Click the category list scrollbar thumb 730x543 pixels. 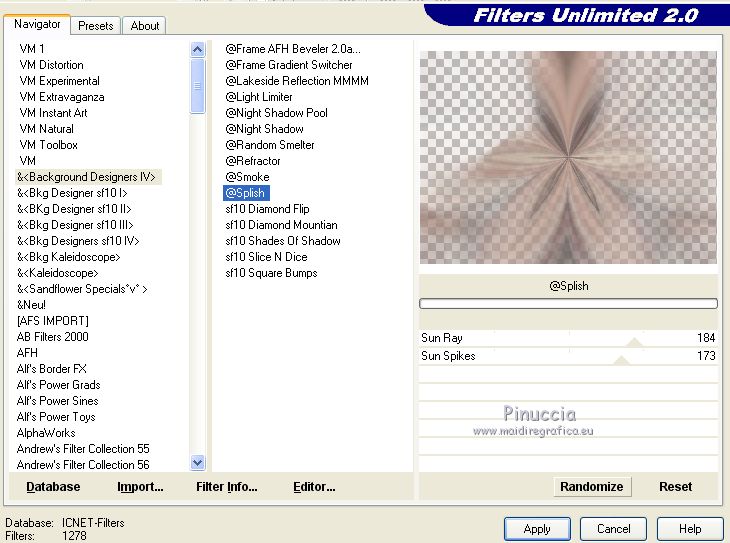coord(198,86)
